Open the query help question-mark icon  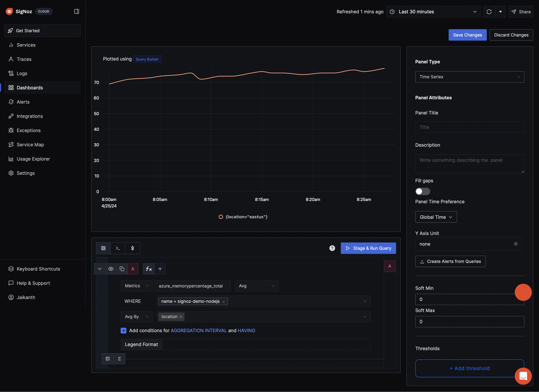pyautogui.click(x=332, y=248)
